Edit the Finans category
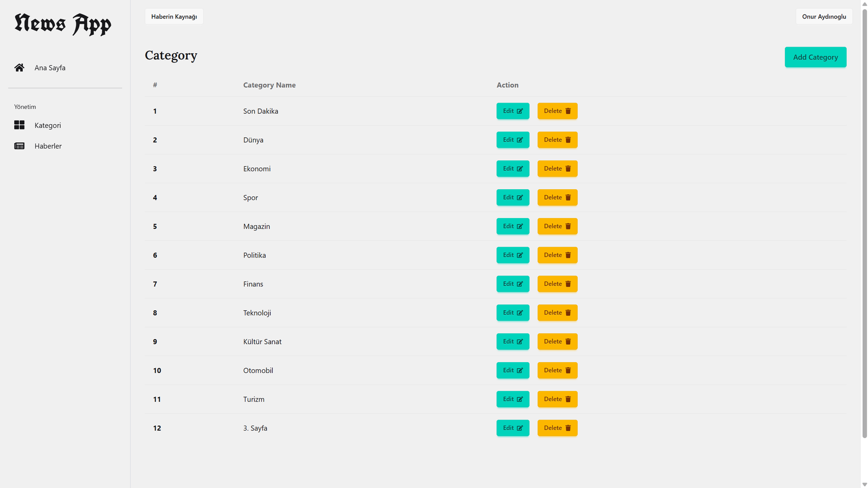 [512, 284]
